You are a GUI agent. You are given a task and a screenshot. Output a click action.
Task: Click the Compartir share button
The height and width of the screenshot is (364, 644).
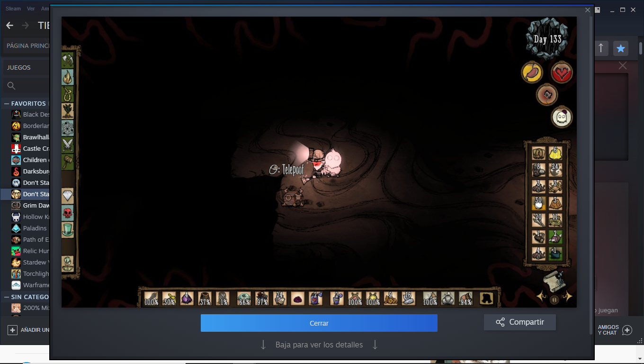tap(519, 322)
